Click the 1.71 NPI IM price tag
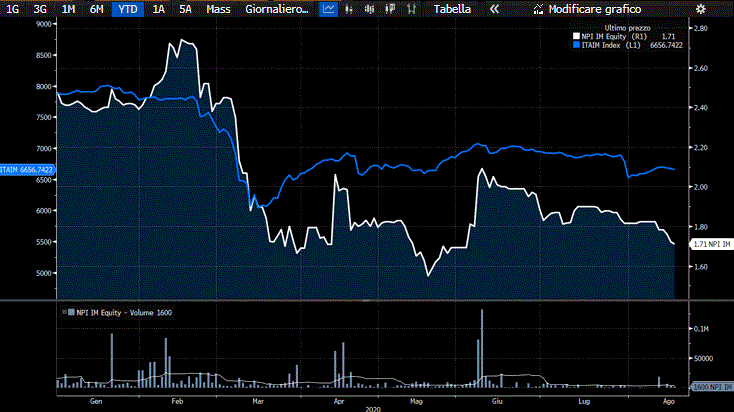This screenshot has width=734, height=412. [712, 244]
